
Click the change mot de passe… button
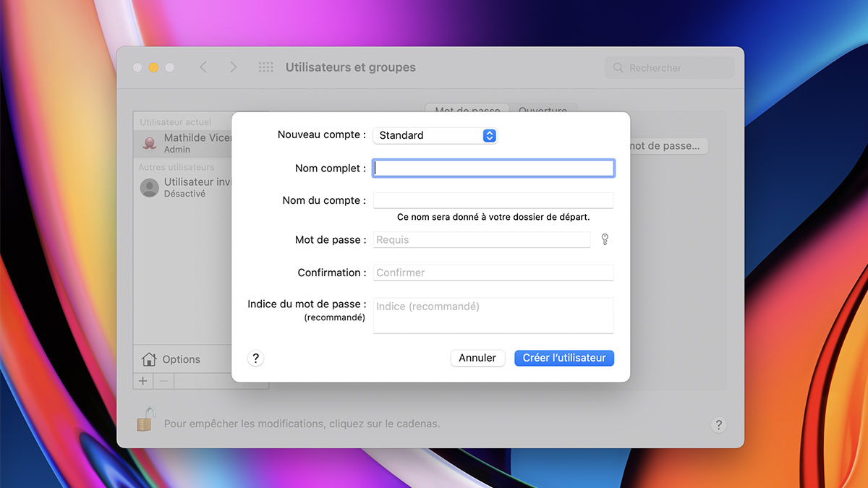click(x=668, y=146)
